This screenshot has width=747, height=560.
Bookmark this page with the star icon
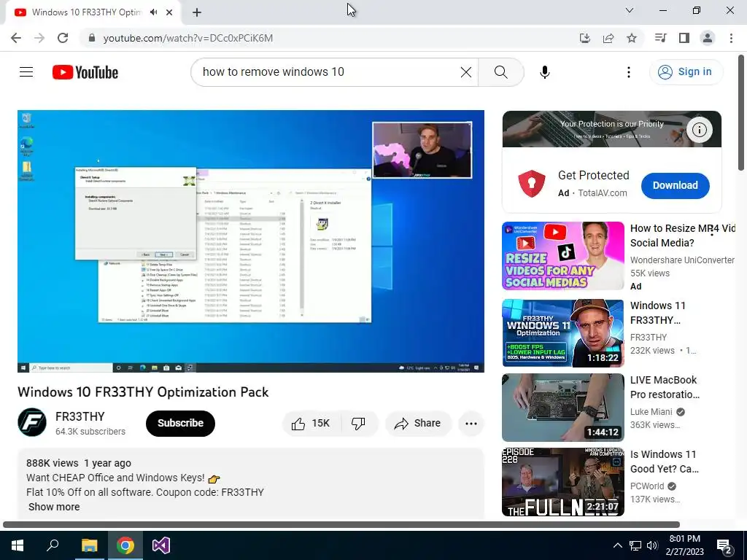point(632,38)
